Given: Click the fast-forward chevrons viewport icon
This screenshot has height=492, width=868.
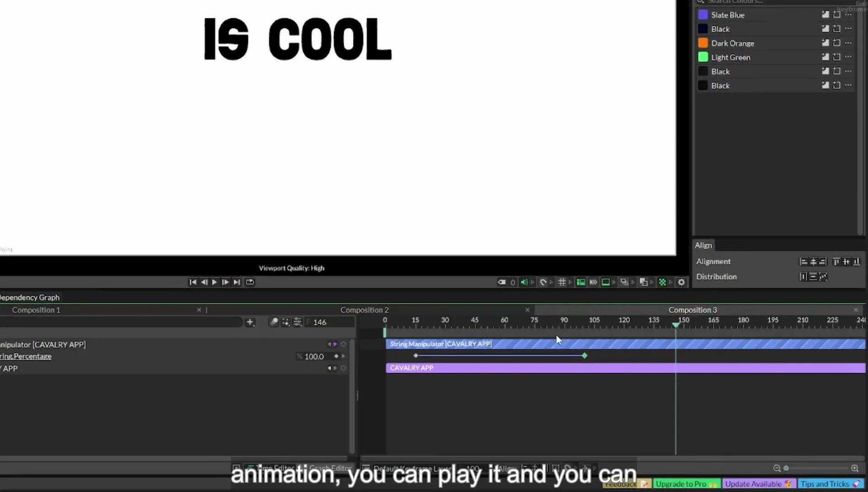Looking at the screenshot, I should [594, 282].
